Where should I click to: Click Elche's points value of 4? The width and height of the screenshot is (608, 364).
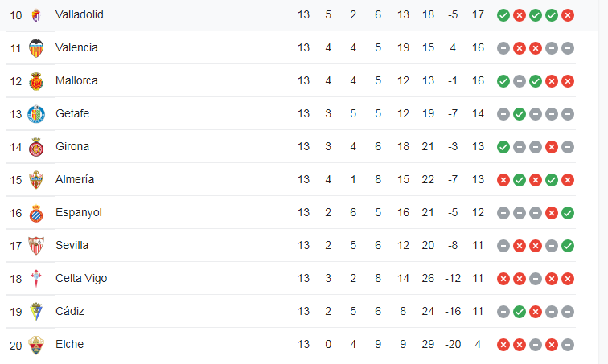(x=479, y=344)
